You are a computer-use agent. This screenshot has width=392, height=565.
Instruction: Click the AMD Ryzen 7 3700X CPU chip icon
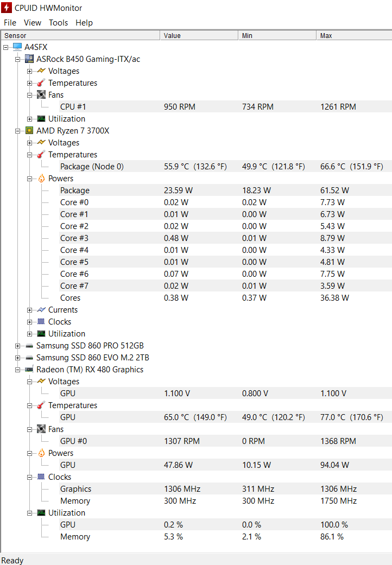click(x=29, y=130)
